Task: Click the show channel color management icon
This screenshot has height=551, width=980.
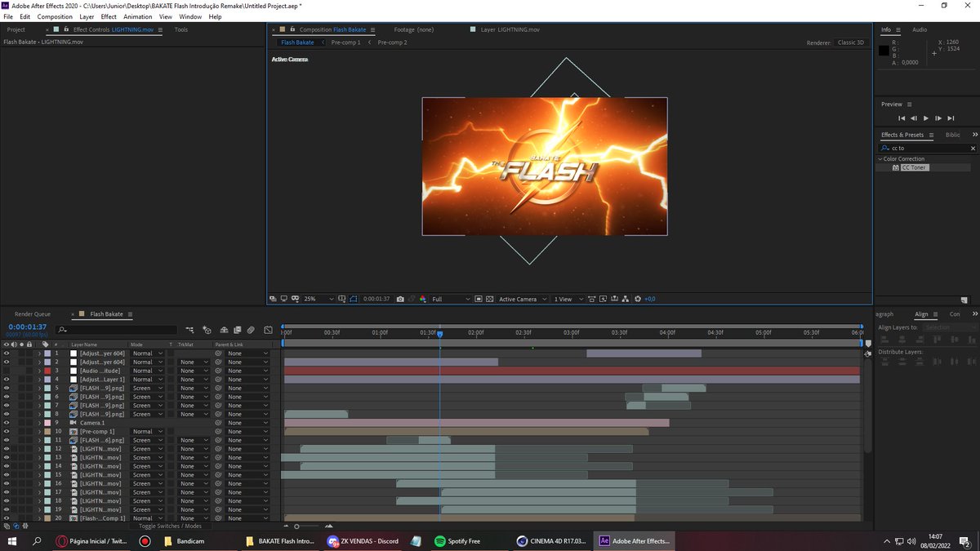Action: pos(422,299)
